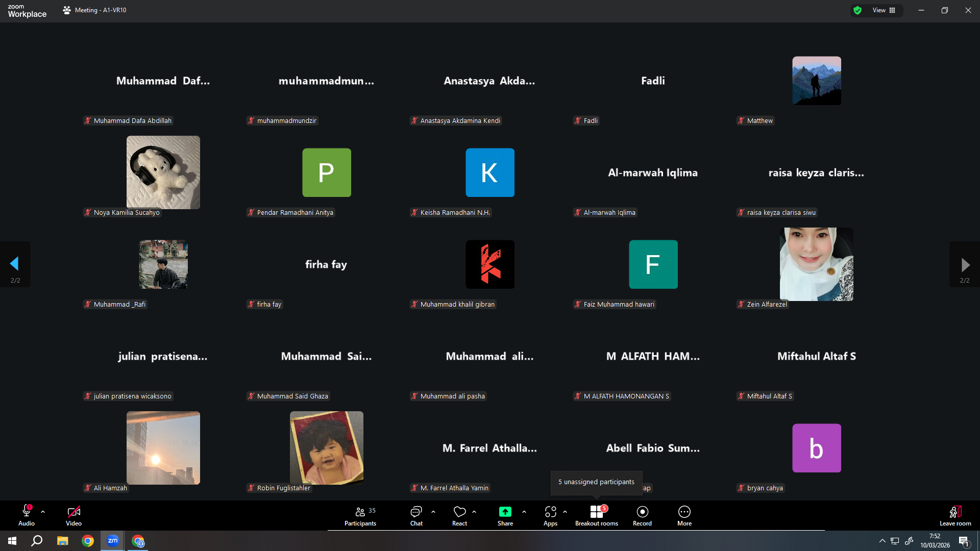Select Zein Alfarezel's video thumbnail
980x551 pixels.
click(816, 264)
